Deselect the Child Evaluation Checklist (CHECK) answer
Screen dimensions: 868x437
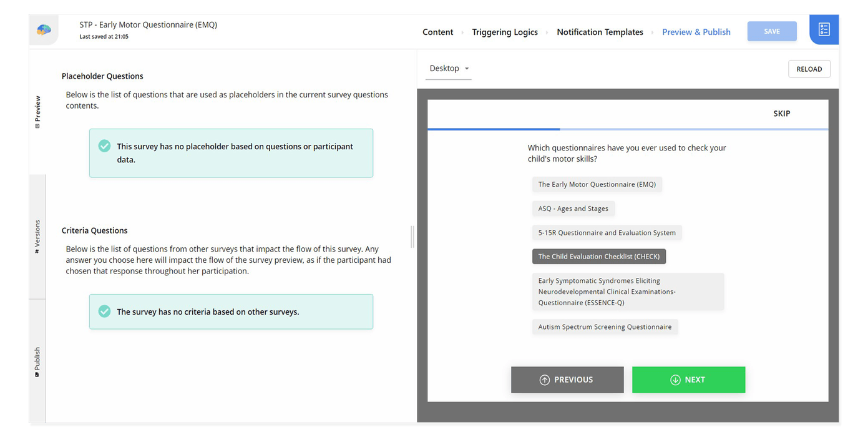tap(598, 256)
